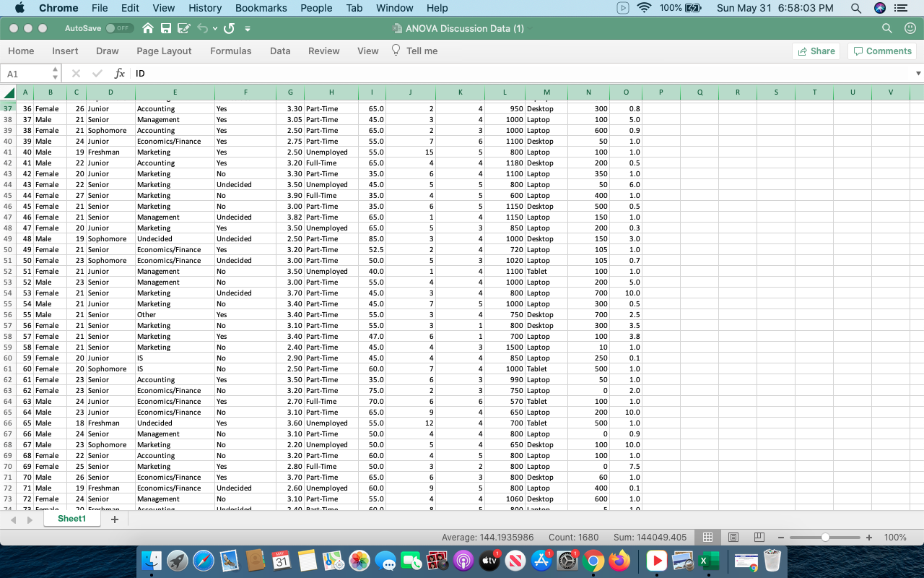Click the cancel X in formula bar
Viewport: 924px width, 578px height.
(77, 74)
